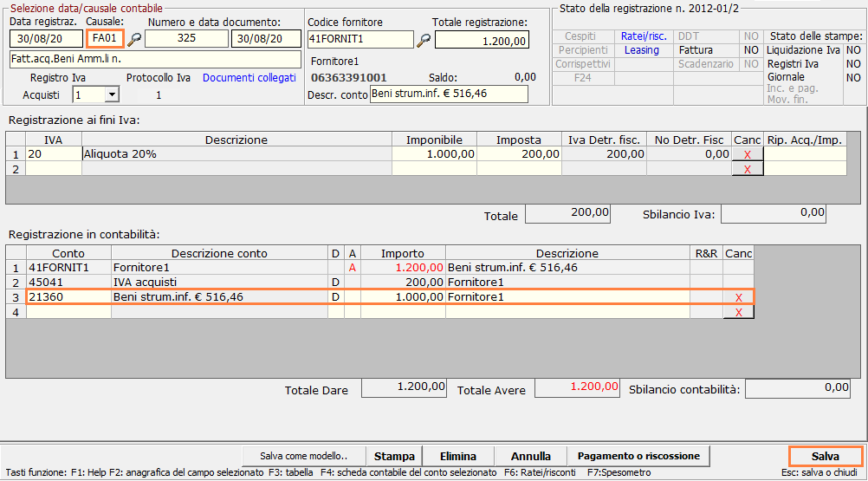Edit the document date field
The height and width of the screenshot is (481, 868).
266,39
